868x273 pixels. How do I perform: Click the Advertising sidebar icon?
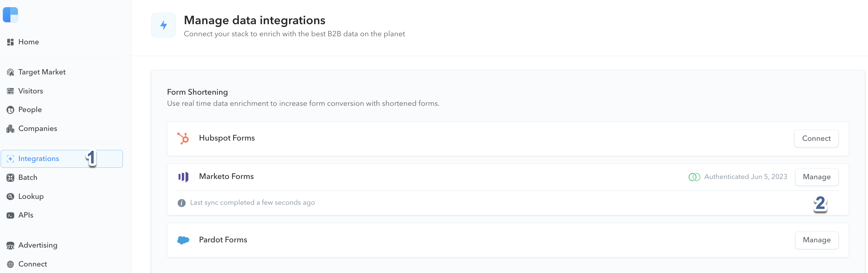(x=11, y=246)
